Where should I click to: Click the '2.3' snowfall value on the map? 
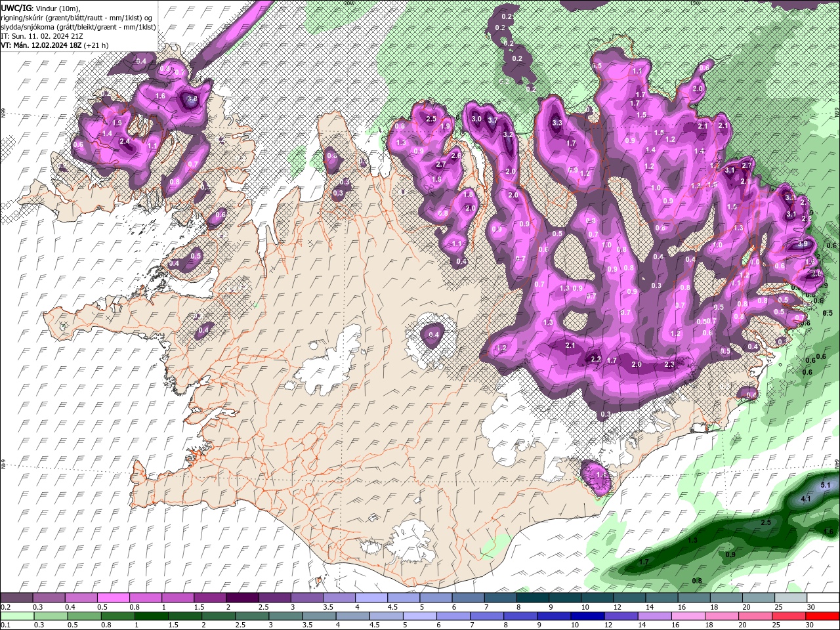(669, 364)
